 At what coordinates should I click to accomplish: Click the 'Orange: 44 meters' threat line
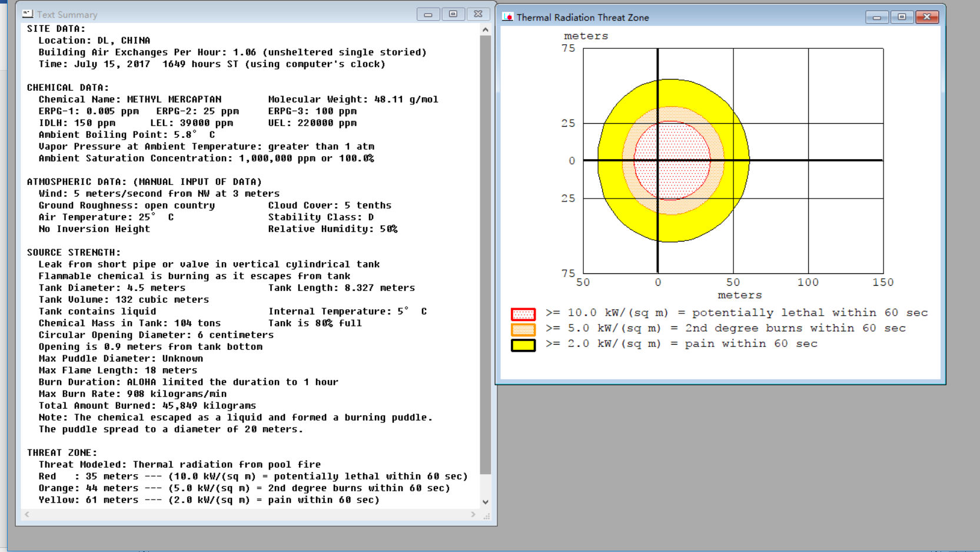click(x=244, y=488)
